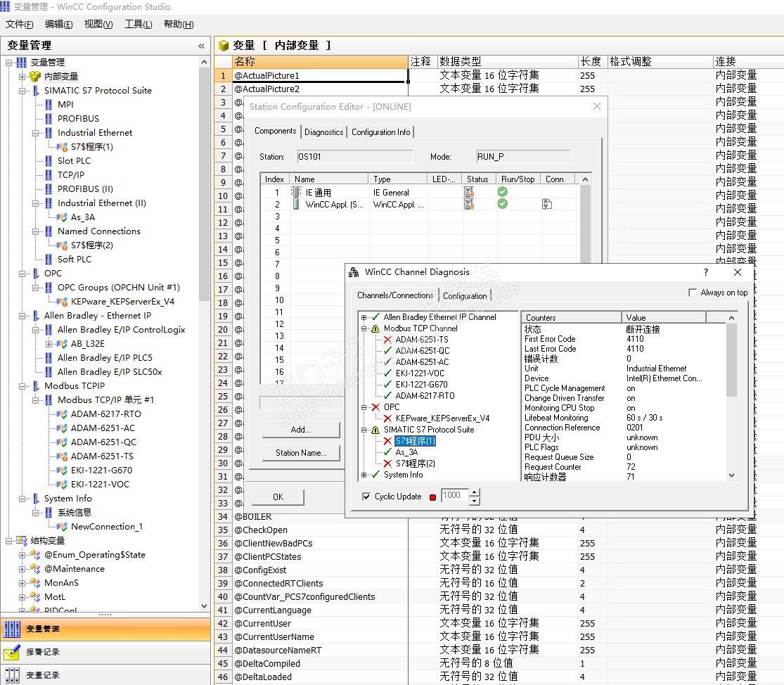This screenshot has height=685, width=784.
Task: Expand the AB_L32E tree node
Action: tap(49, 344)
